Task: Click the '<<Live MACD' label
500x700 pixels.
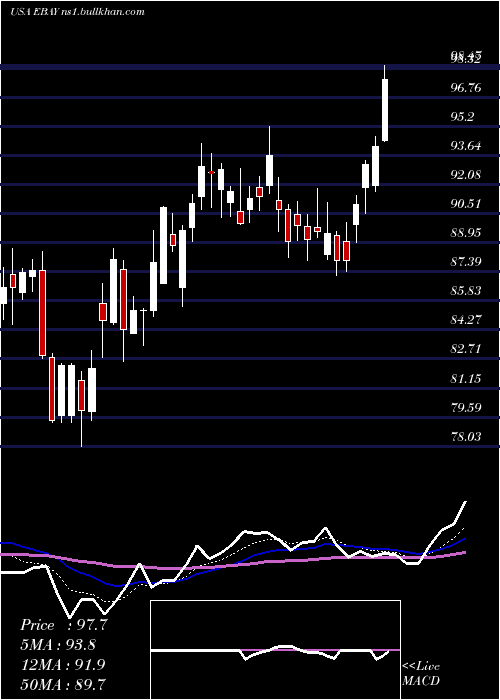Action: click(x=421, y=673)
